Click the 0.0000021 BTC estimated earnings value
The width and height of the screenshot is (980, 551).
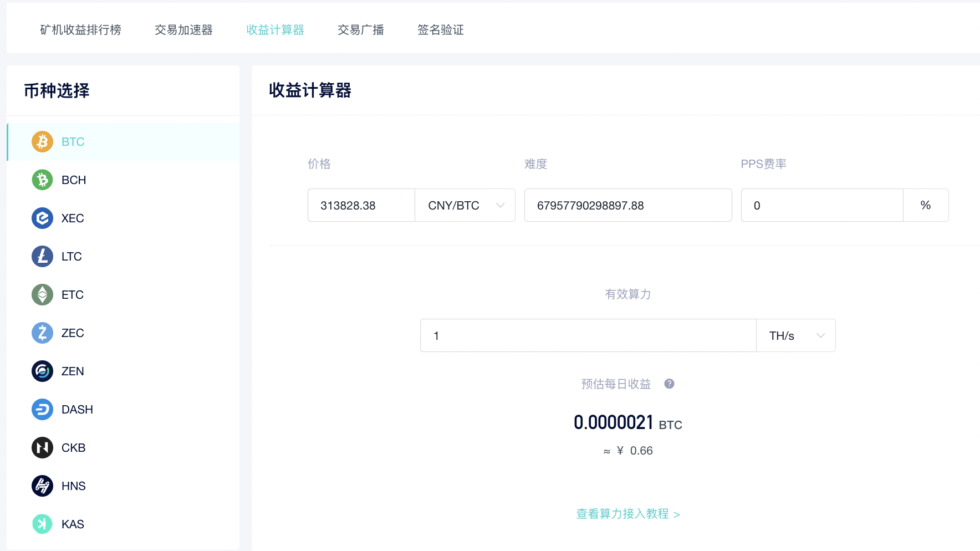(628, 423)
